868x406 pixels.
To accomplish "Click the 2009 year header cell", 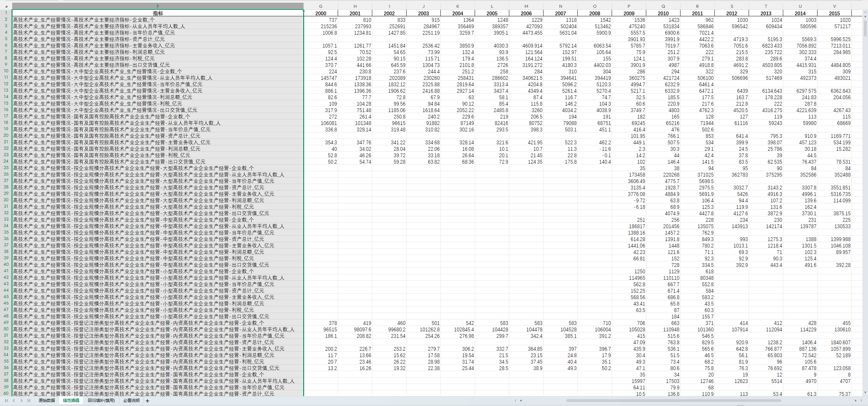I will [629, 13].
